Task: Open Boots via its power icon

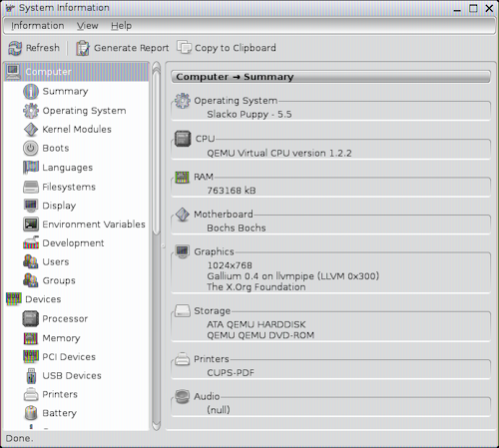Action: coord(31,149)
